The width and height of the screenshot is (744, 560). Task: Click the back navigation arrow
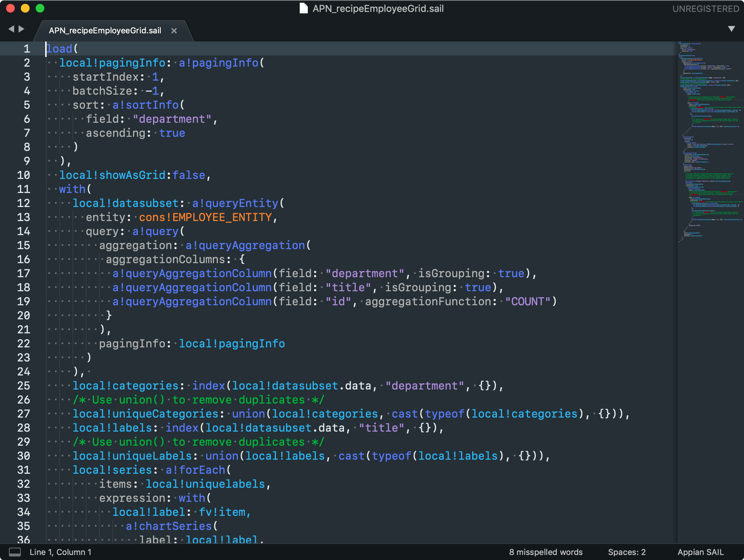[11, 29]
